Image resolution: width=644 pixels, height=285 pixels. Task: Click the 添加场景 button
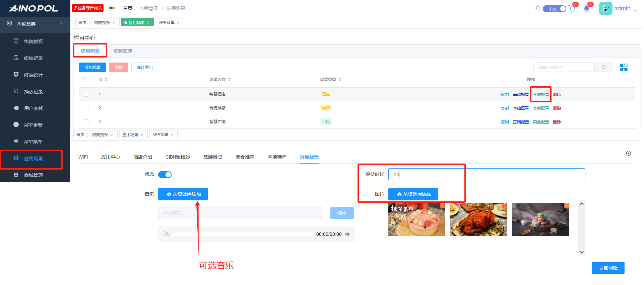92,67
